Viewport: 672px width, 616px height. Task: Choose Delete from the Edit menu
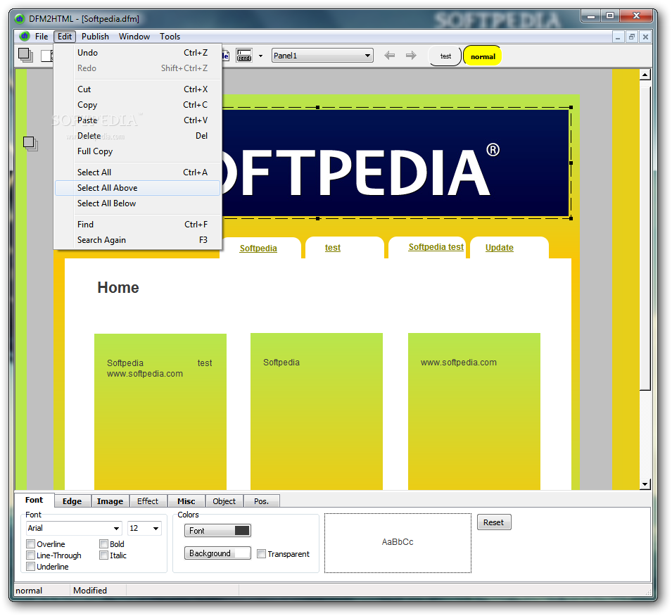click(137, 135)
